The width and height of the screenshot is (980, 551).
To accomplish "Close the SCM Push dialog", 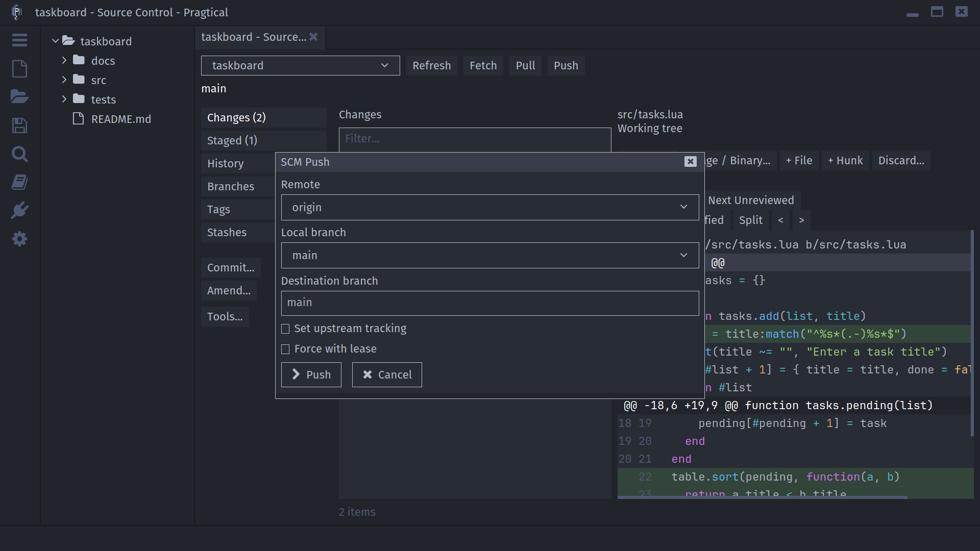I will 690,162.
